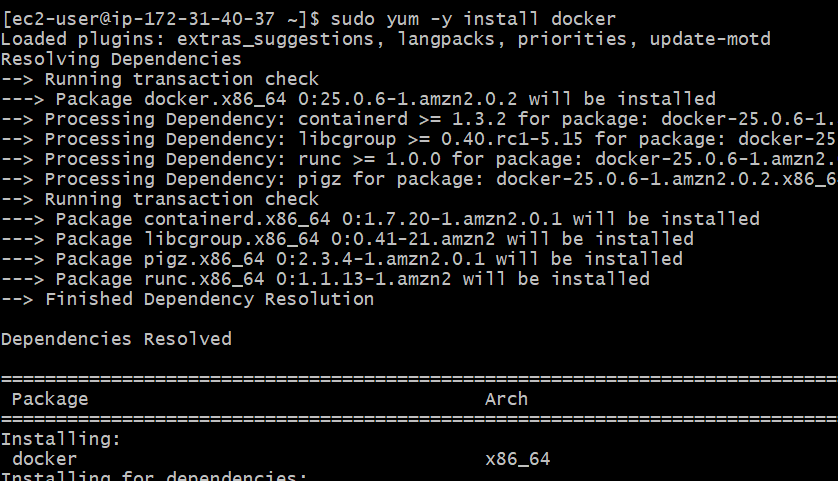Click the Finished Dependency Resolution line

(188, 299)
